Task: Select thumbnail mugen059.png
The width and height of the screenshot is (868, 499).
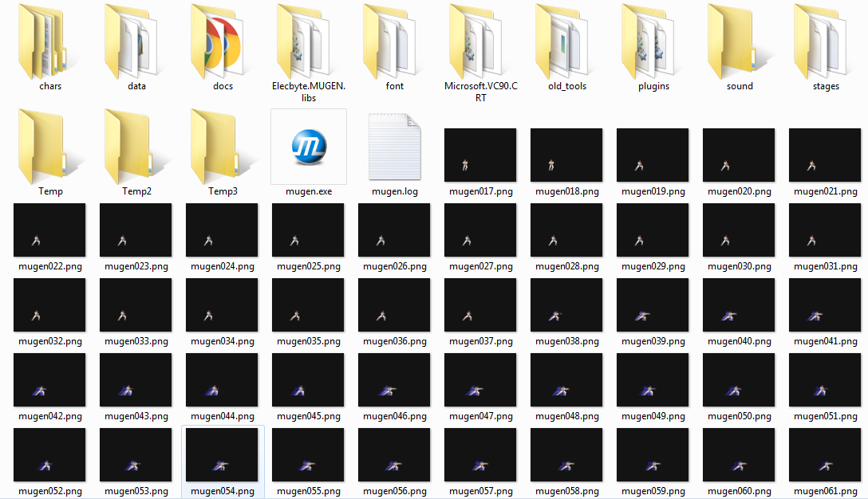Action: coord(653,454)
